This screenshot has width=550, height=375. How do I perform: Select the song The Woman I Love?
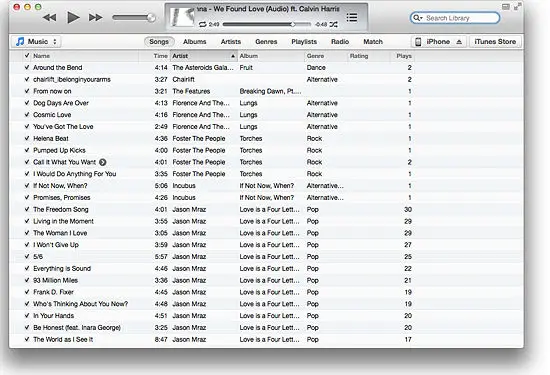tap(60, 233)
